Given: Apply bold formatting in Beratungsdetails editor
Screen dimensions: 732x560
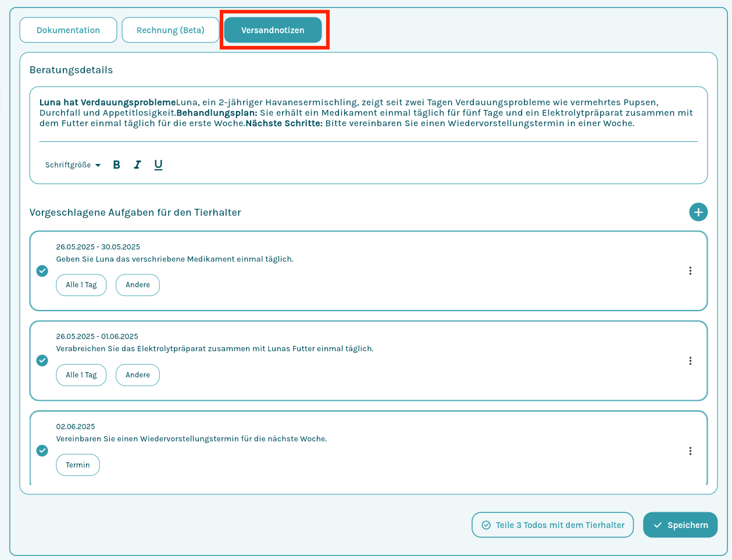Looking at the screenshot, I should pos(116,165).
